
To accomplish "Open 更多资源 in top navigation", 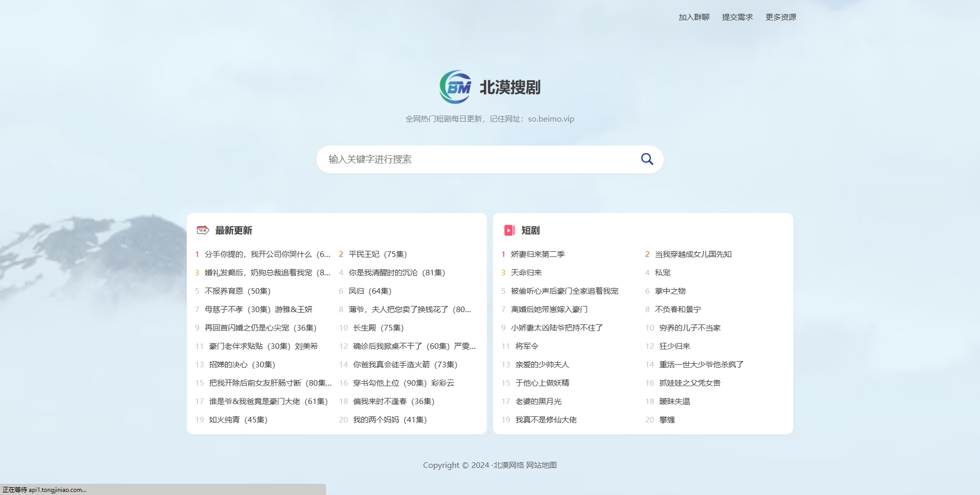I will coord(780,17).
